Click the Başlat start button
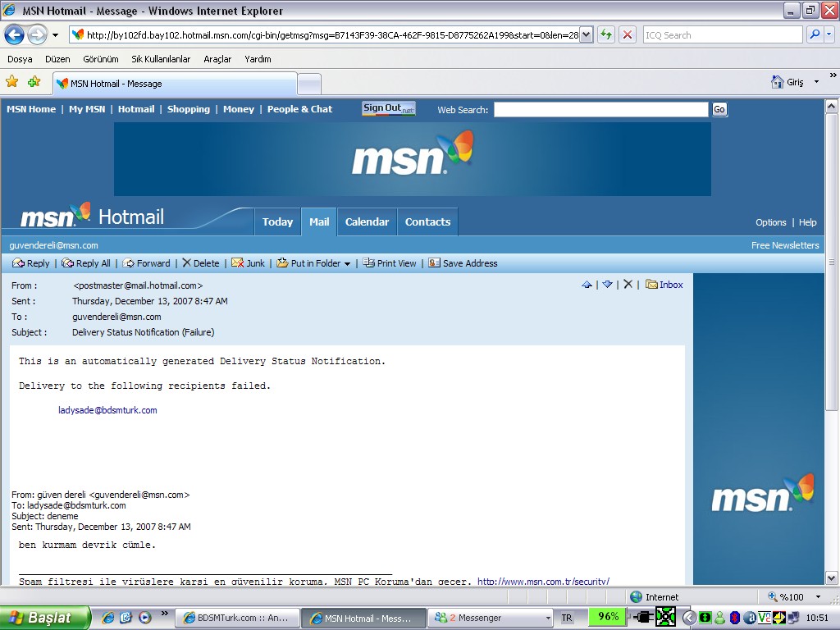This screenshot has height=630, width=840. pos(45,618)
